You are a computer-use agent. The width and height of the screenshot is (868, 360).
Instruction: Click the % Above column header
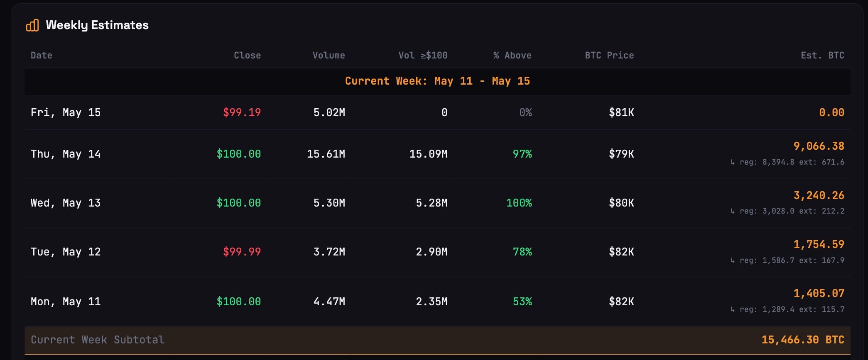(512, 55)
